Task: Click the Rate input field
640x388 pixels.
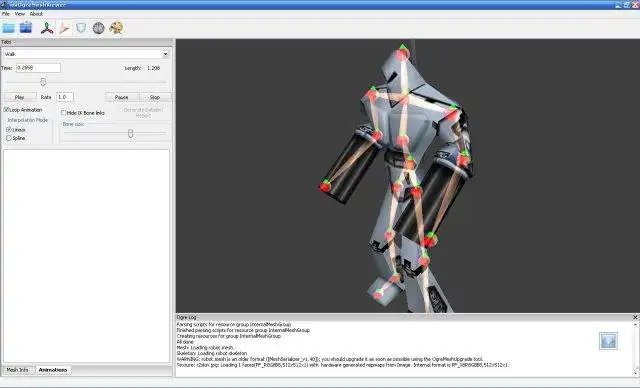Action: (x=65, y=97)
